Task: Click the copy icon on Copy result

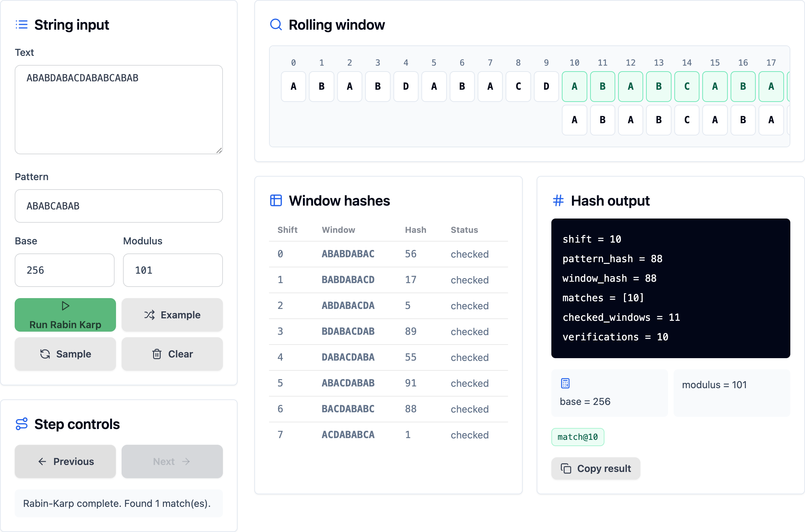Action: (566, 468)
